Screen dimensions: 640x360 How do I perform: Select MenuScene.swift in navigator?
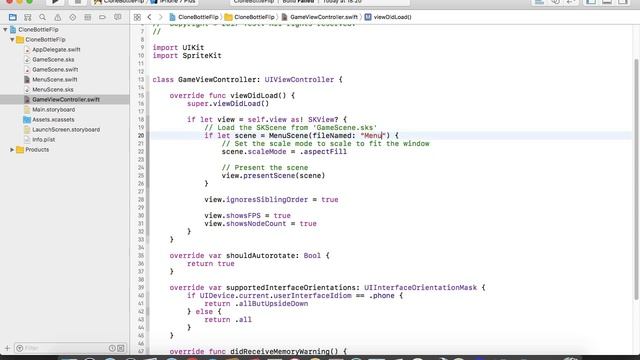click(55, 80)
